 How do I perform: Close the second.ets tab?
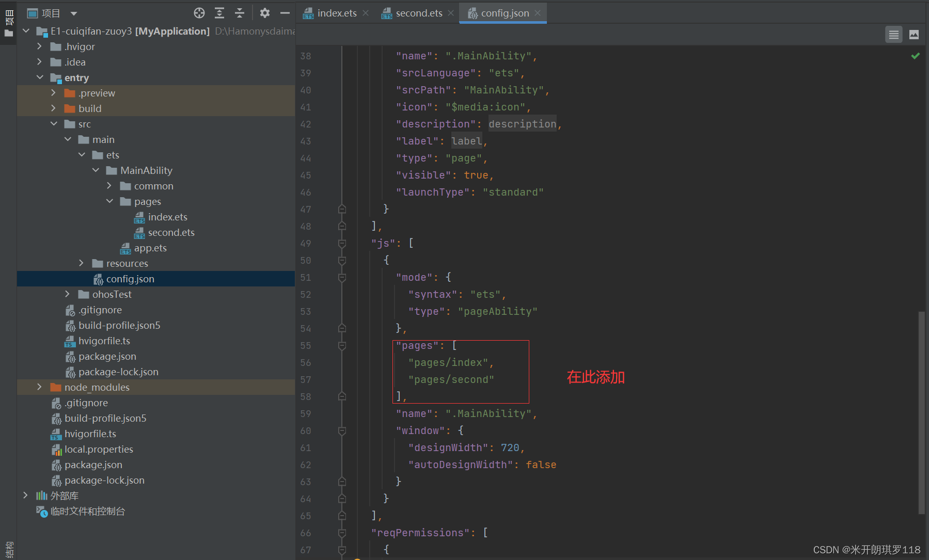[451, 13]
